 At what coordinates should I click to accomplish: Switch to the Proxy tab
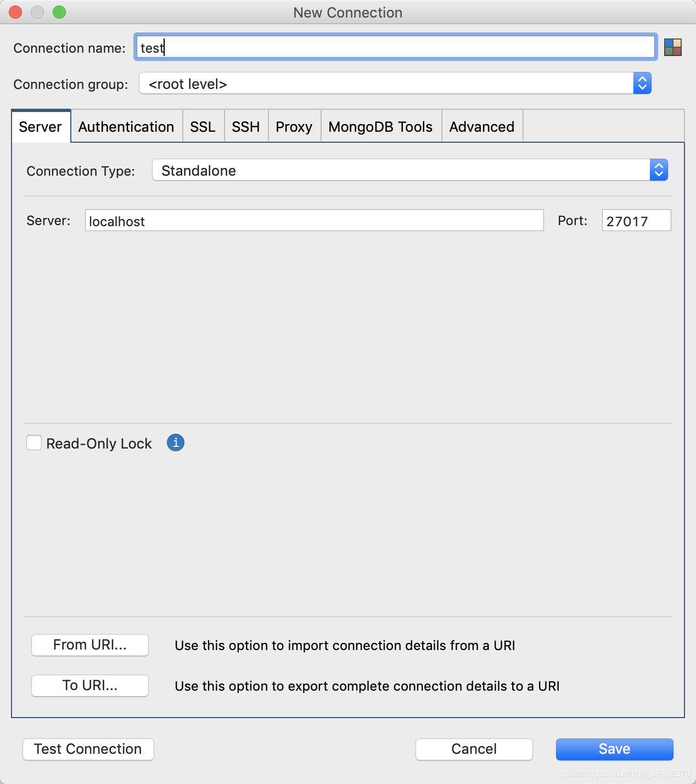click(294, 126)
